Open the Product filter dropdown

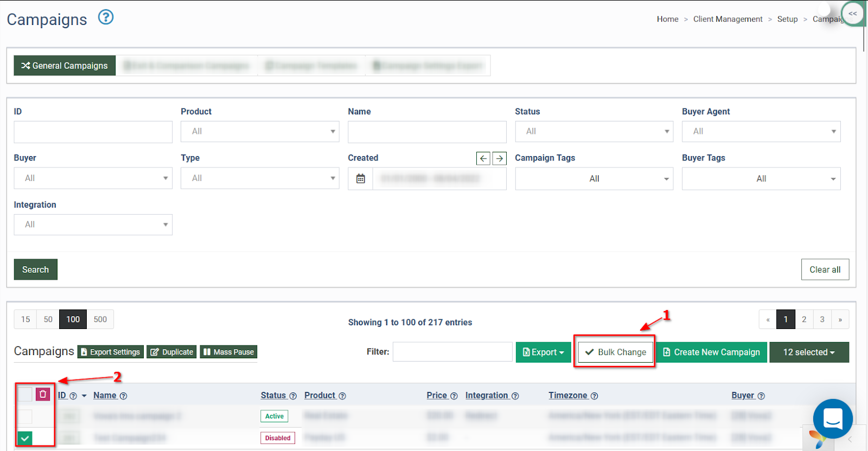click(x=260, y=132)
